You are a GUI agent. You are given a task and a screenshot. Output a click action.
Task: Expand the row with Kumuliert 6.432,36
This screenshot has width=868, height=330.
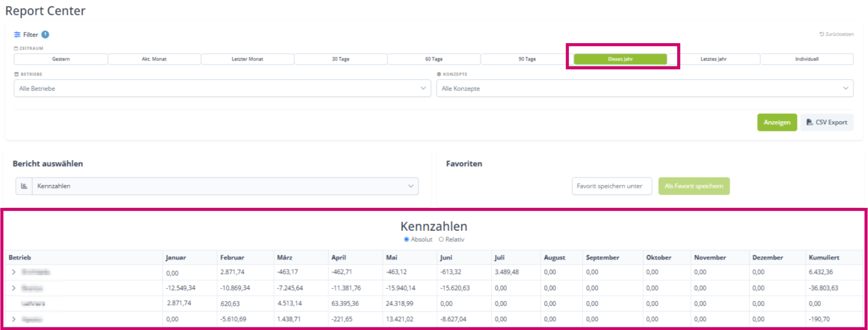click(x=14, y=272)
